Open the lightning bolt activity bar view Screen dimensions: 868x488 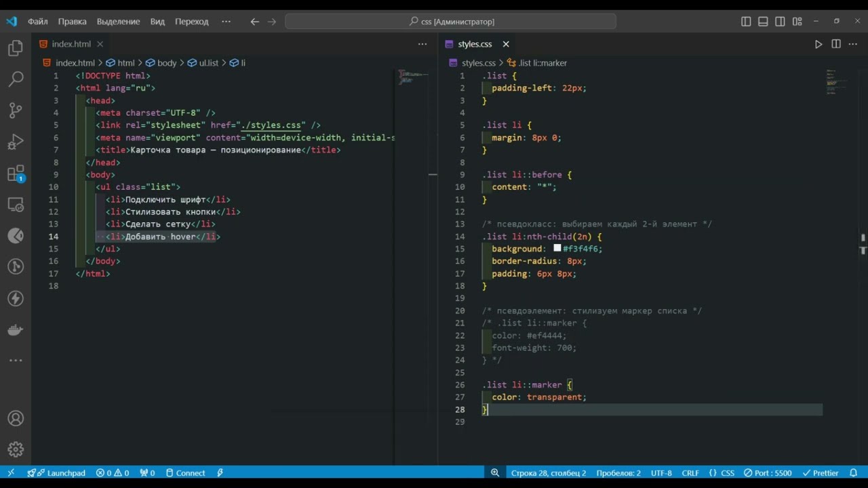pyautogui.click(x=16, y=298)
